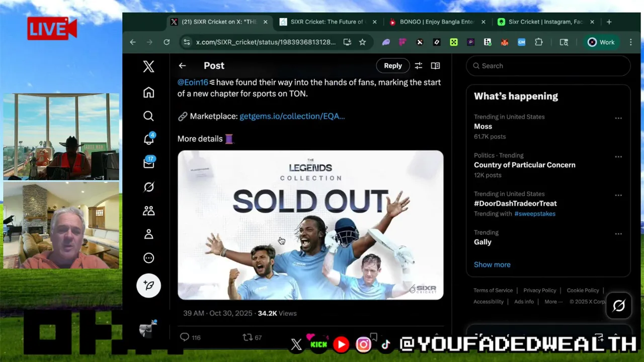644x362 pixels.
Task: Open reader view icon beside Reply
Action: pos(435,66)
